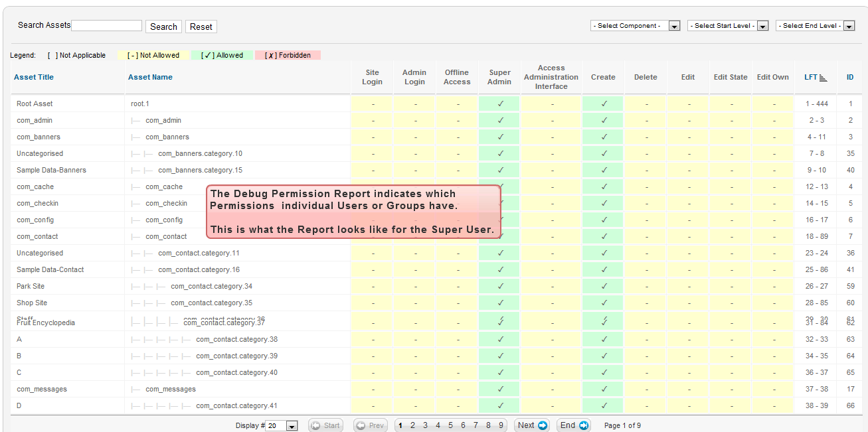Click the Super Admin column header
The height and width of the screenshot is (432, 868).
(499, 77)
